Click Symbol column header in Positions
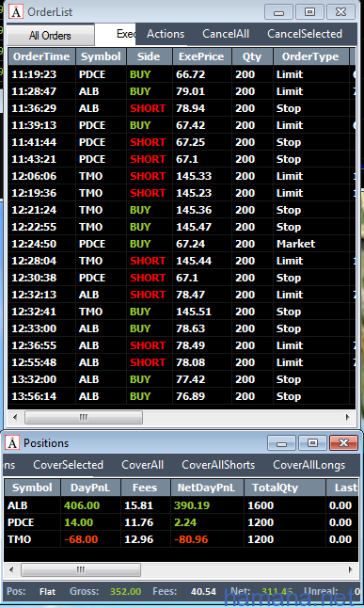364x608 pixels. point(33,488)
